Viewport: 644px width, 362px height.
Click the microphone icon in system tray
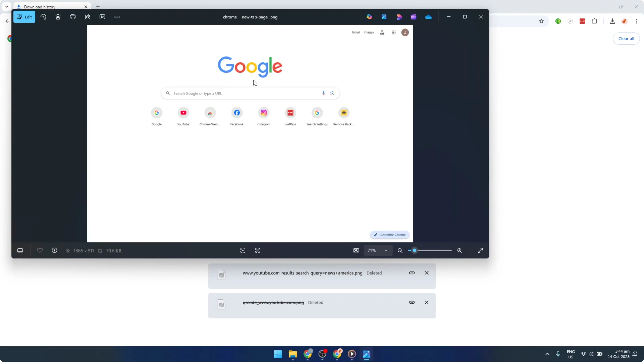[x=558, y=354]
